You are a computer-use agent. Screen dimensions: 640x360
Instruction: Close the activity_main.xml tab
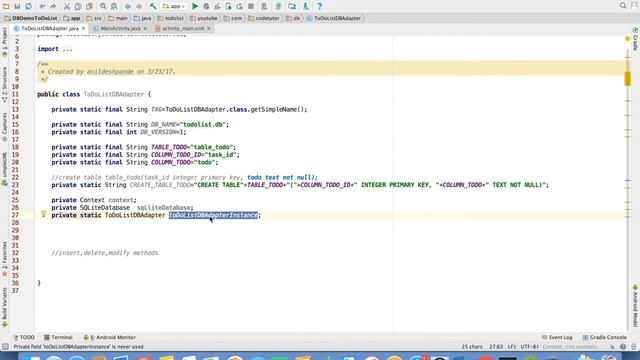209,29
